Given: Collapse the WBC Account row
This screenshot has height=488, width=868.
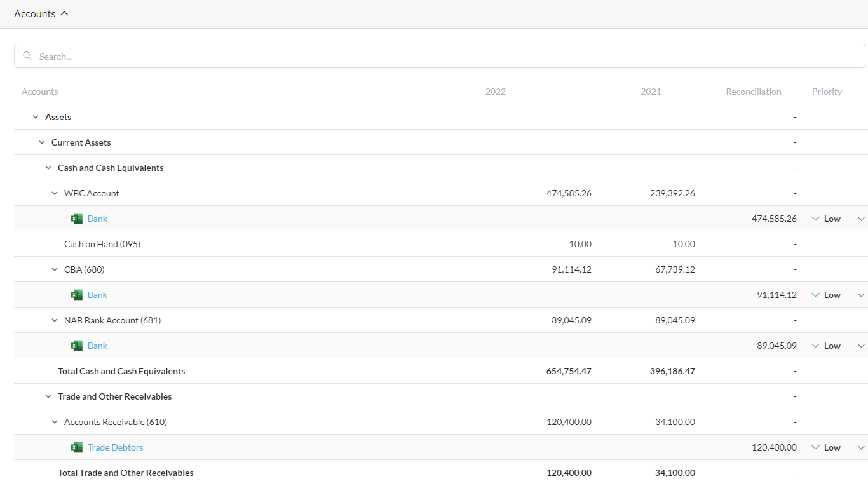Looking at the screenshot, I should click(55, 193).
